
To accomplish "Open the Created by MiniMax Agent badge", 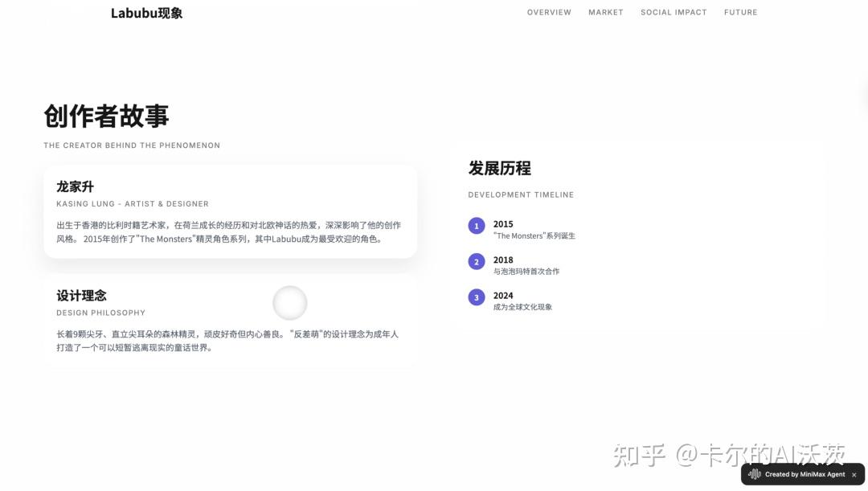I will [x=803, y=474].
